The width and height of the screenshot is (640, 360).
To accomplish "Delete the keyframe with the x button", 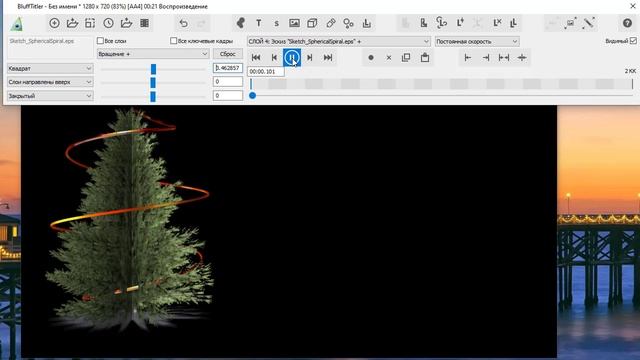I will click(x=389, y=58).
